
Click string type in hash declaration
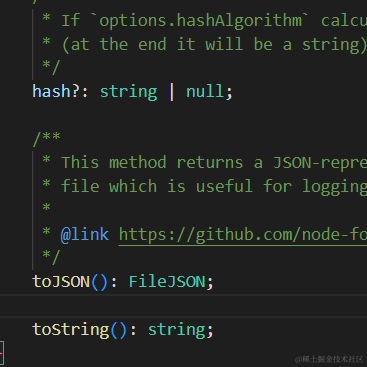click(128, 92)
